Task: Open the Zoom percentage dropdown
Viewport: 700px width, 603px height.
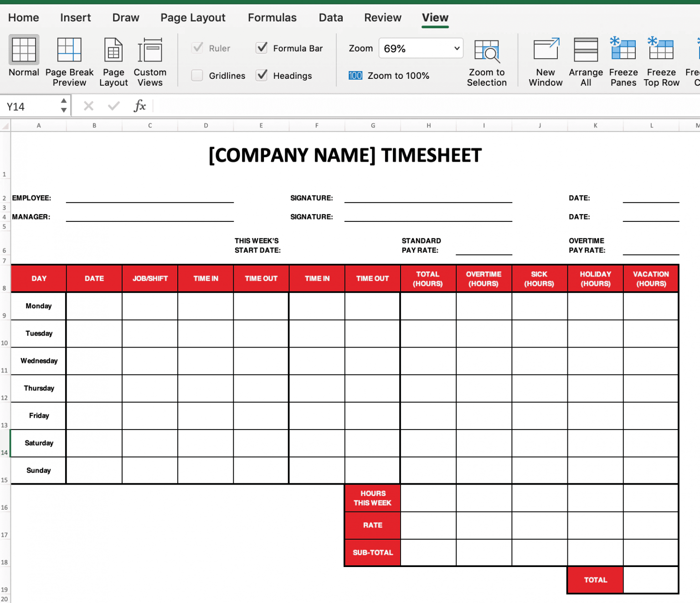Action: click(x=455, y=48)
